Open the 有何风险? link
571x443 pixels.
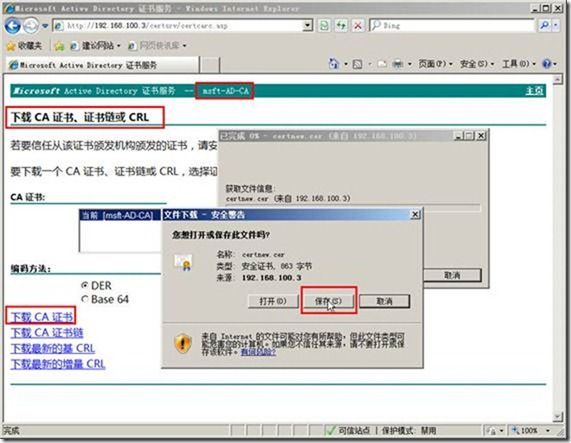click(x=258, y=352)
